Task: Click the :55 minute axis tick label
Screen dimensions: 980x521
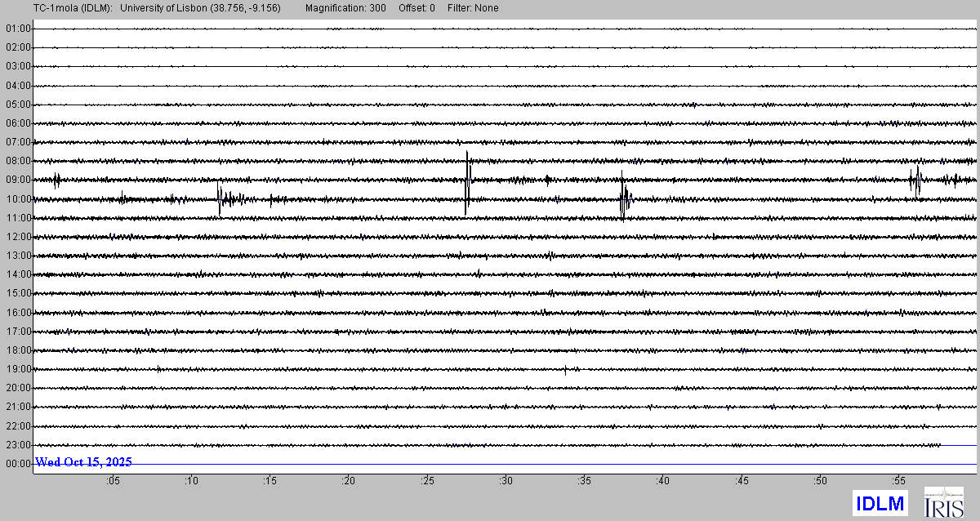Action: click(899, 482)
